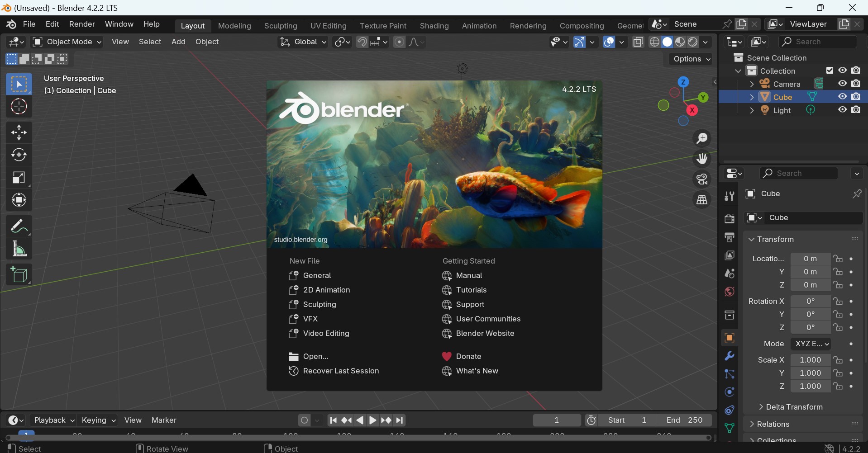Open the Particles properties tab

coord(730,374)
